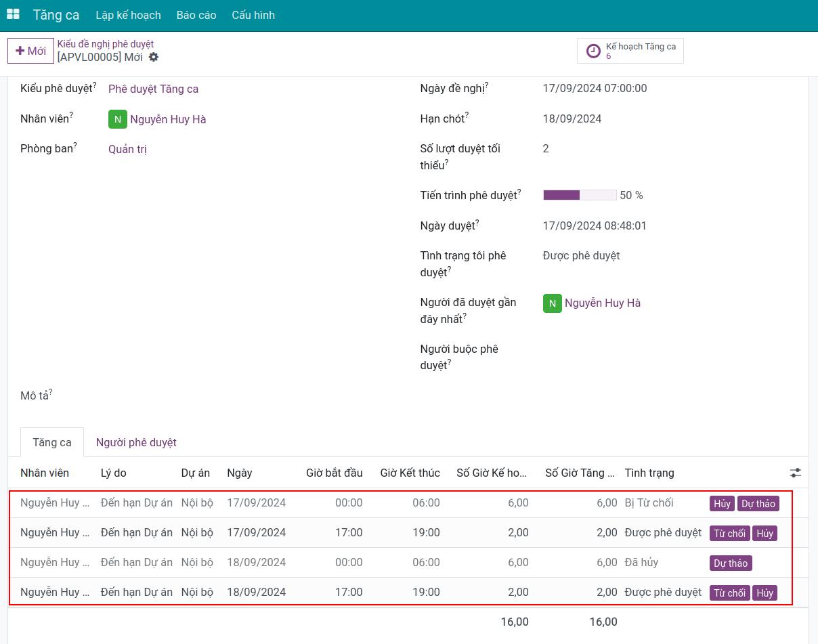
Task: Click the Bị Từ chối status cell
Action: click(649, 502)
